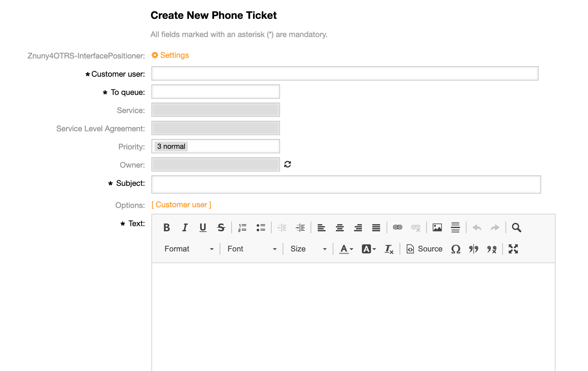Viewport: 588px width, 371px height.
Task: Toggle center text alignment
Action: pos(340,228)
